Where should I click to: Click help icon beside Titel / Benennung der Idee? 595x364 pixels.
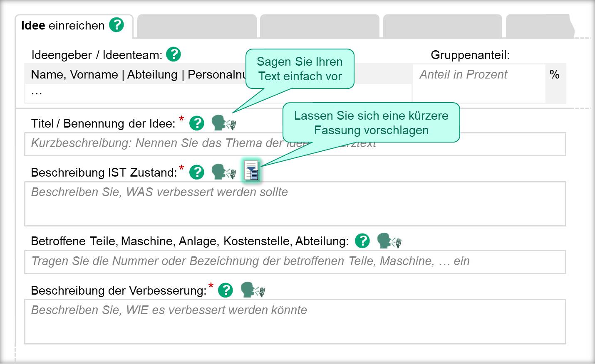click(x=197, y=123)
